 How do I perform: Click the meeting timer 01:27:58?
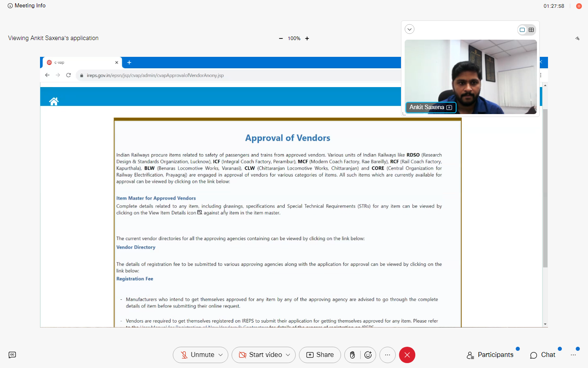(x=554, y=6)
